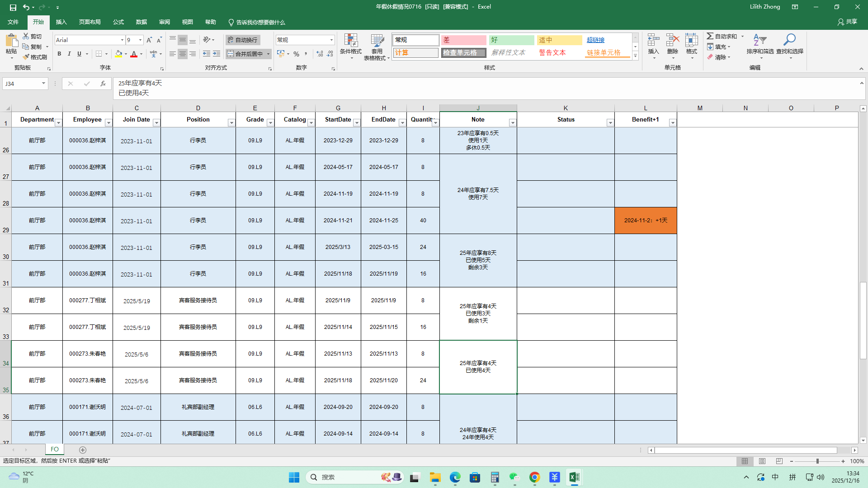Click the zoom slider in status bar

817,461
